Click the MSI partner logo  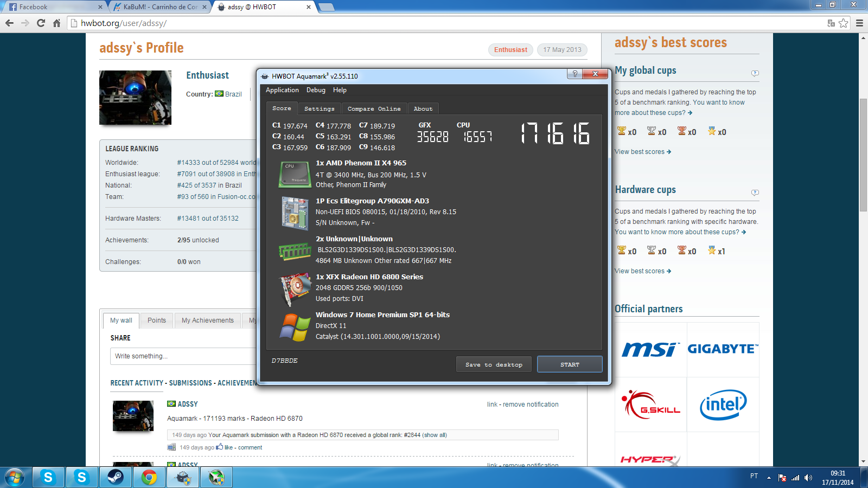tap(650, 350)
